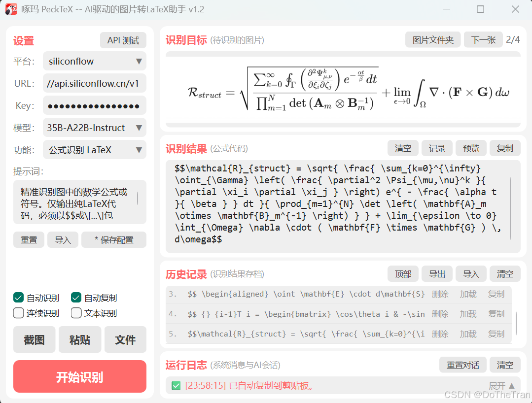The height and width of the screenshot is (403, 532).
Task: Copy history record 4 with 复制
Action: coord(497,314)
